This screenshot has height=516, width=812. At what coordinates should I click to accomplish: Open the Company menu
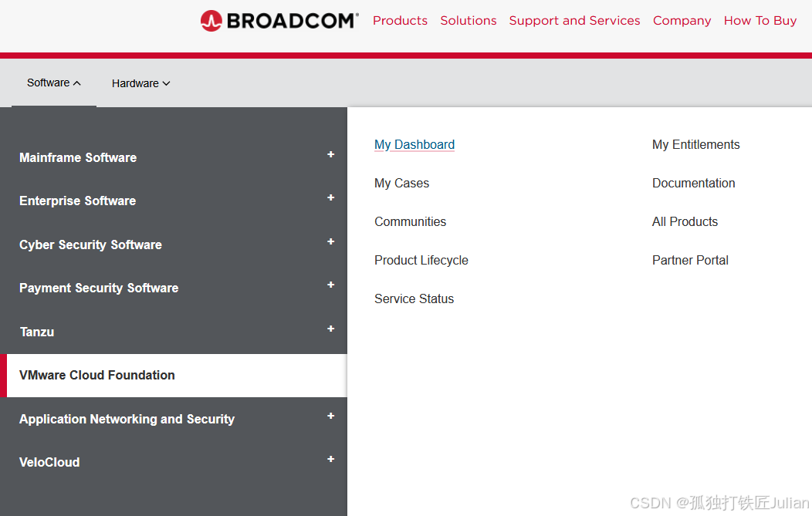[682, 21]
